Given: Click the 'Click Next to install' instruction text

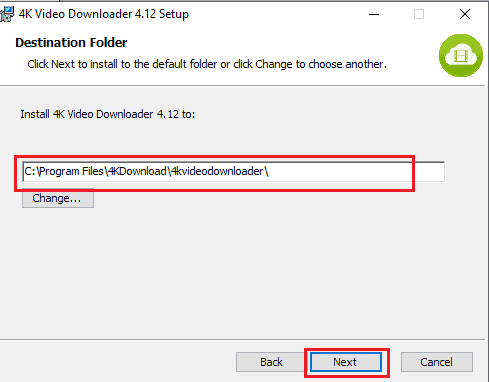Looking at the screenshot, I should 207,64.
